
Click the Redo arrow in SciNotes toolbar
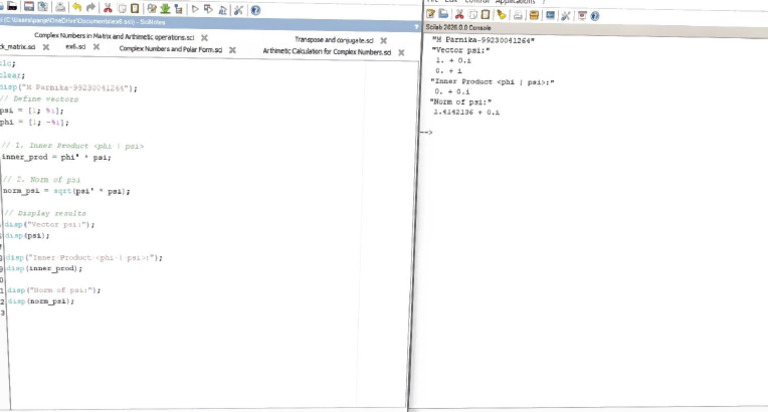pos(91,7)
